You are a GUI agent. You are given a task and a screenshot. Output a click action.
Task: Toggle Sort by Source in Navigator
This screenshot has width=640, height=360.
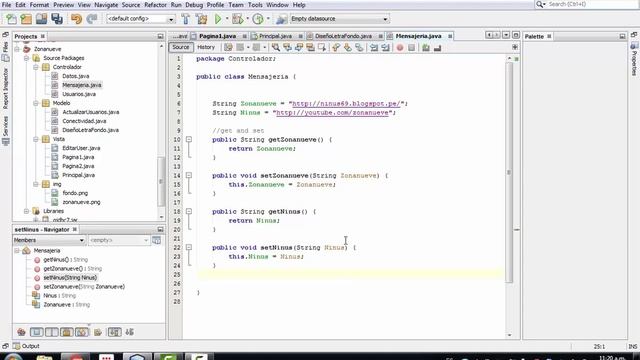point(130,332)
